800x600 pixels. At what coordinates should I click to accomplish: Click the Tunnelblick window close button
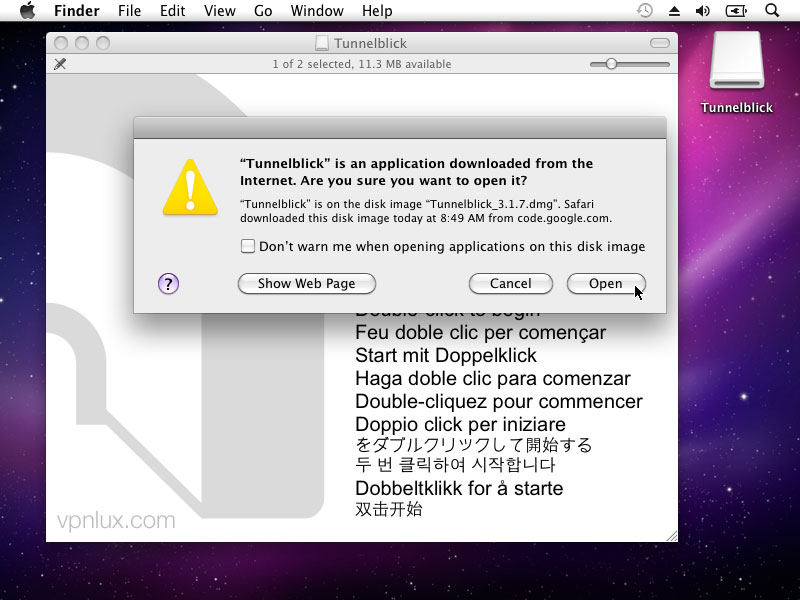(x=61, y=43)
